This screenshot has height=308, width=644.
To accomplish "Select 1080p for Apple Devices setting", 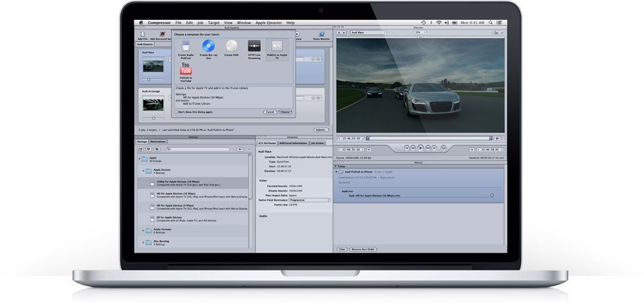I will pyautogui.click(x=193, y=183).
